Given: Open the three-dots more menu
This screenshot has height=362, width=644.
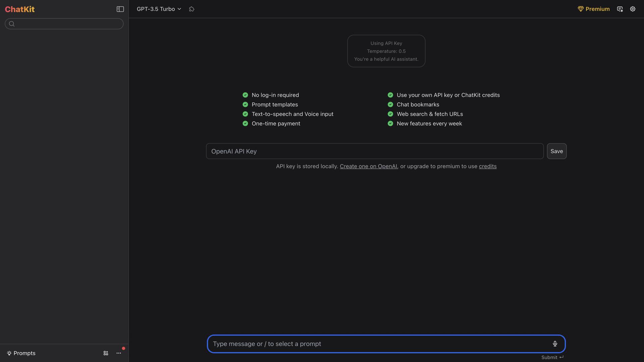Looking at the screenshot, I should pos(119,353).
